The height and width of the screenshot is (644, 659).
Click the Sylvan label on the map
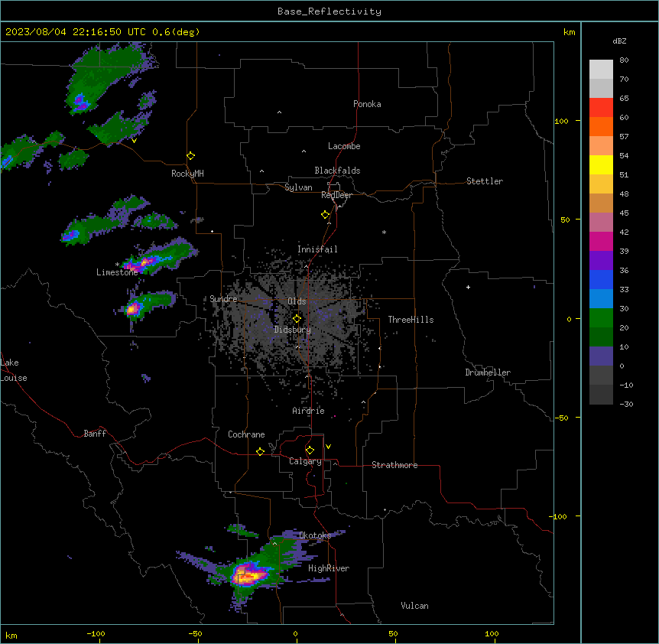point(298,187)
